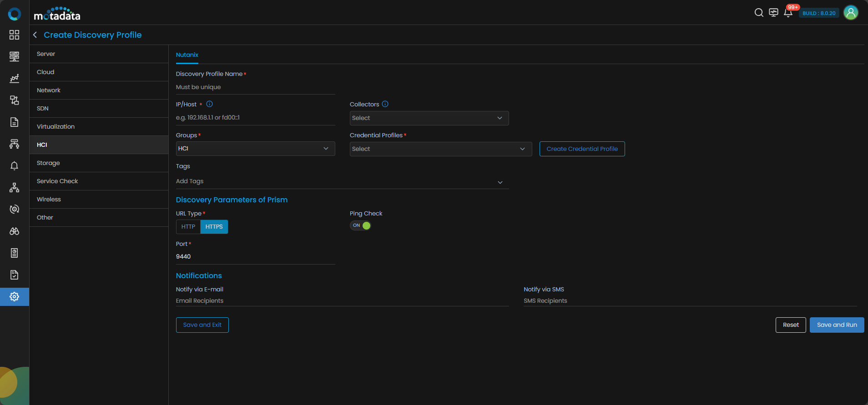Select the Server category

[x=99, y=54]
